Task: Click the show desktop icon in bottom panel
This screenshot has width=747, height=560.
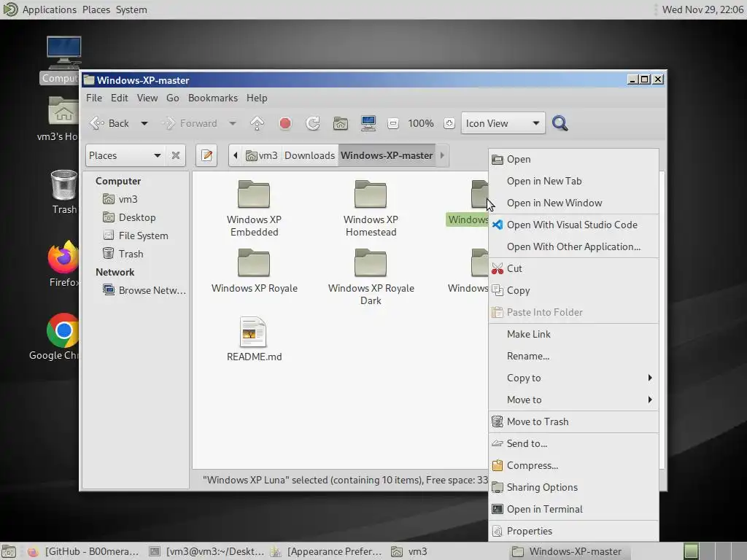Action: click(x=9, y=551)
